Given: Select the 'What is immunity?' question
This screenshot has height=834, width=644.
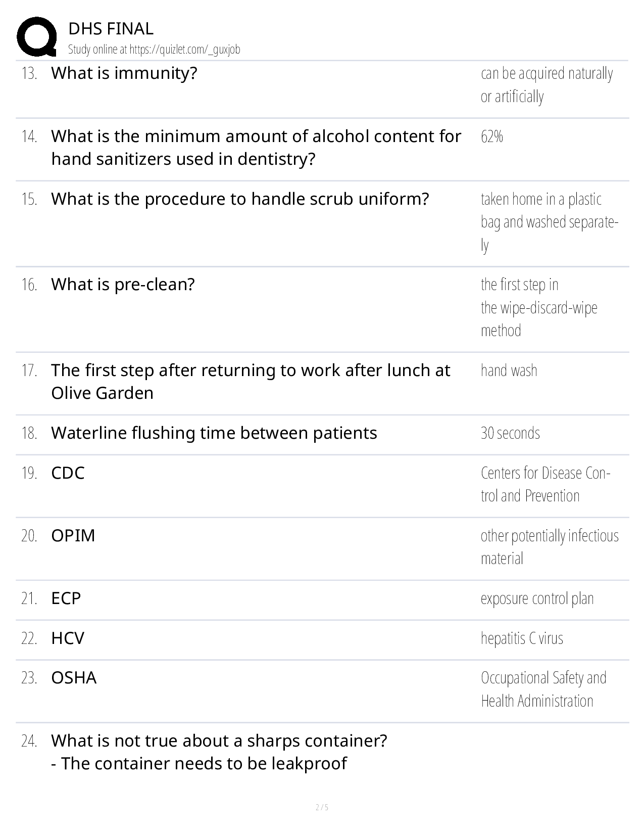Looking at the screenshot, I should point(124,73).
